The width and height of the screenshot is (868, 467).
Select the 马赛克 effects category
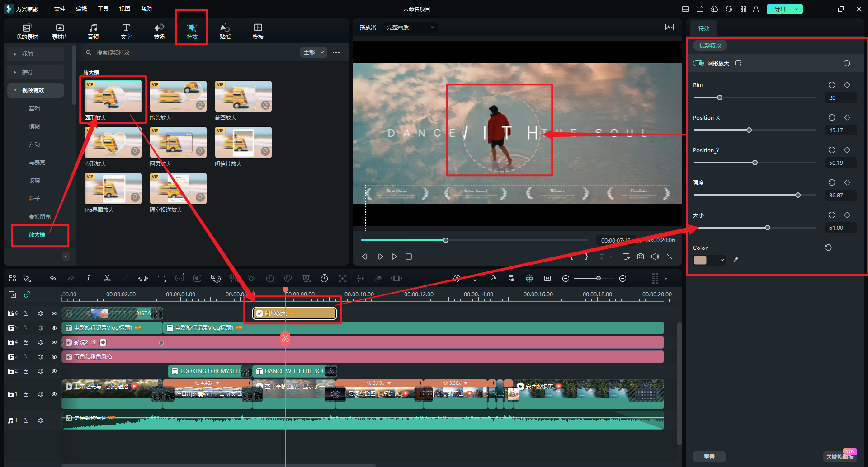pyautogui.click(x=37, y=163)
